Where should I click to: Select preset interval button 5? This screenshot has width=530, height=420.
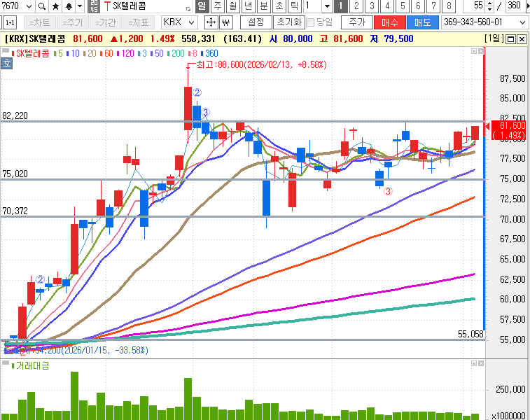(x=403, y=6)
